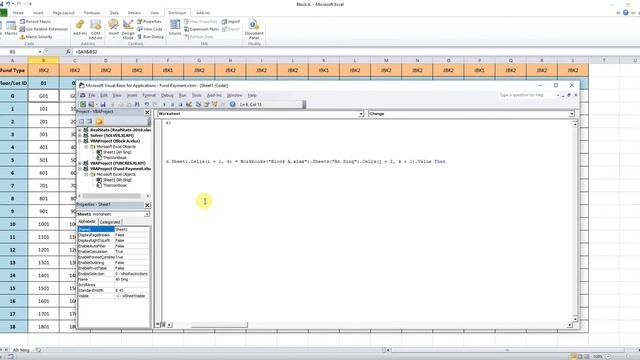Select Alphabetic tab in Properties

(x=87, y=222)
